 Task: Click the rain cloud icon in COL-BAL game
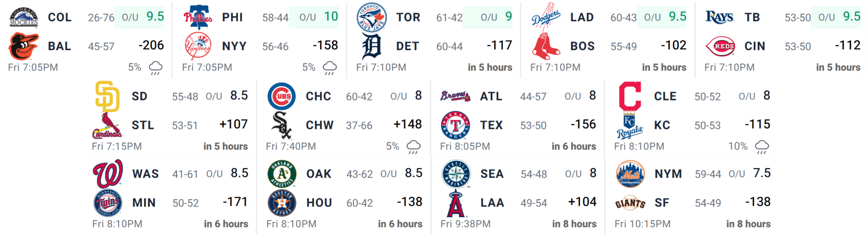pyautogui.click(x=156, y=68)
